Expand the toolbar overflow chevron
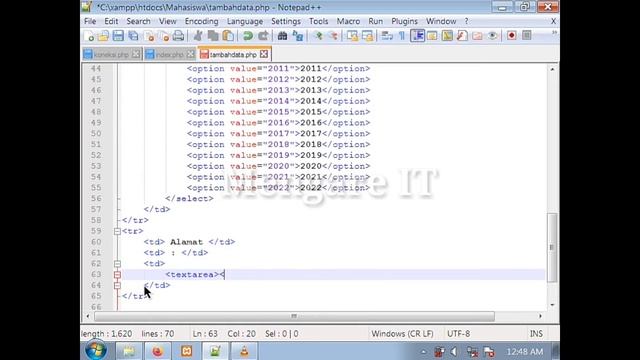This screenshot has height=360, width=640. (554, 33)
